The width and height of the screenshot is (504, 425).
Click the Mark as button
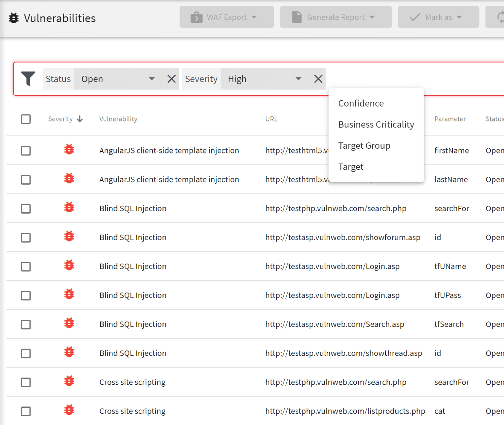[438, 17]
